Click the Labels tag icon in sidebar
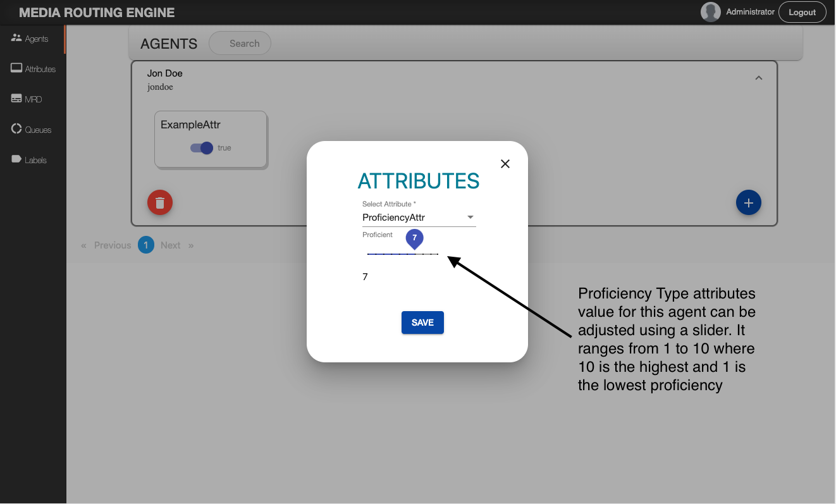 tap(17, 159)
